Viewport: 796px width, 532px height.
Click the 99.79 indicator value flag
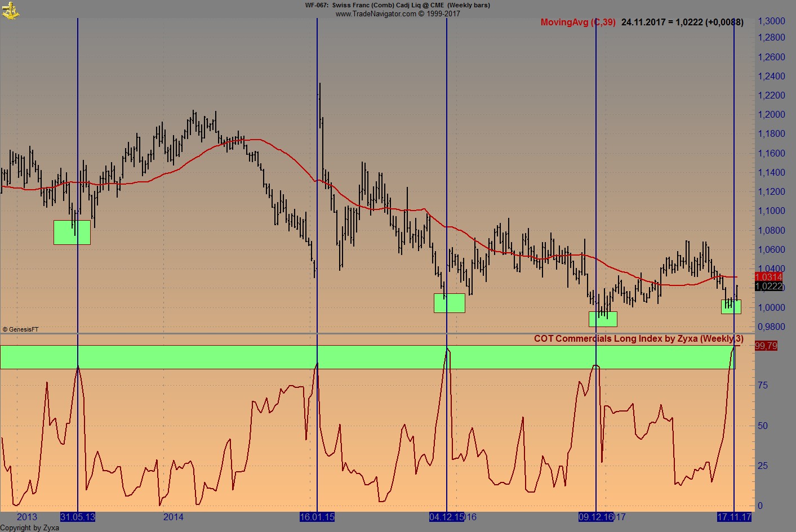tap(766, 346)
